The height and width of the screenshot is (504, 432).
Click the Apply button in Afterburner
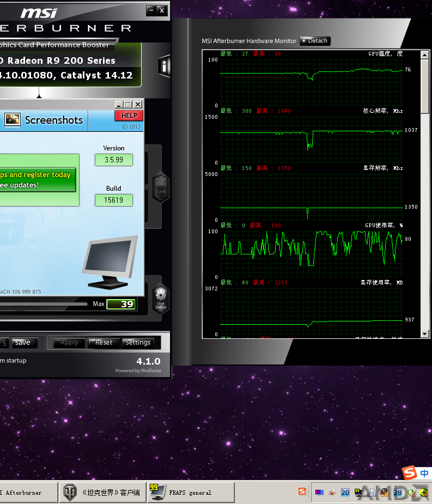(x=69, y=343)
